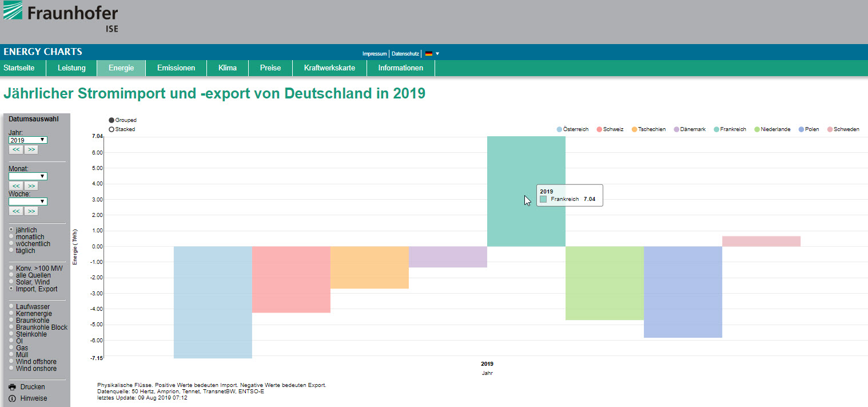Select the monatlich radio option
Image resolution: width=868 pixels, height=407 pixels.
coord(11,237)
